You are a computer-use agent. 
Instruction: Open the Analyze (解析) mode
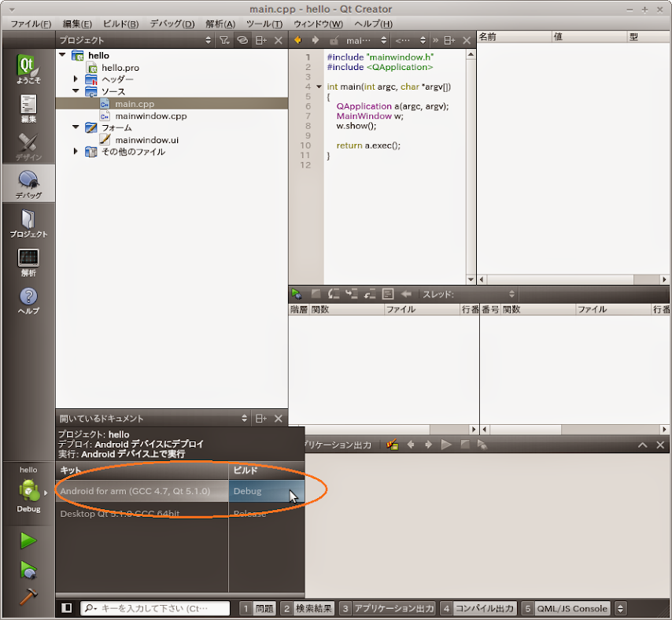click(28, 262)
